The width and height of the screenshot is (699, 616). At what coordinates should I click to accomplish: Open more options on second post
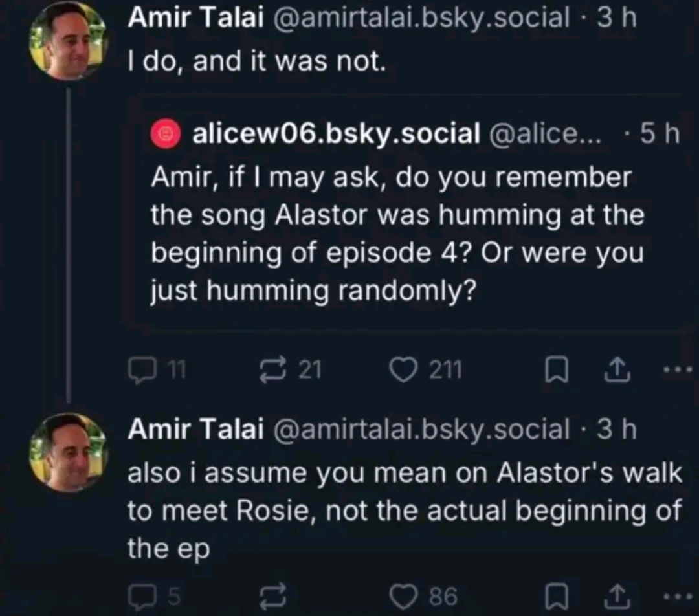click(677, 595)
